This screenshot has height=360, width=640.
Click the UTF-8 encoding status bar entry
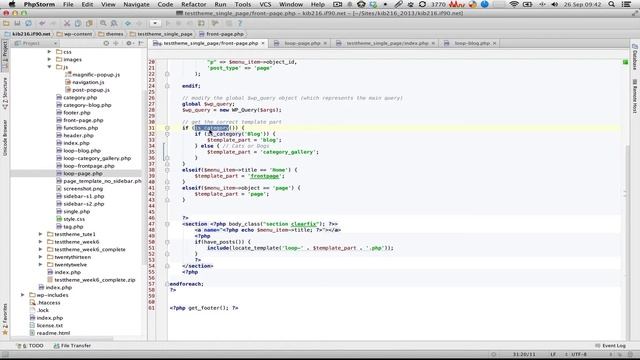579,355
